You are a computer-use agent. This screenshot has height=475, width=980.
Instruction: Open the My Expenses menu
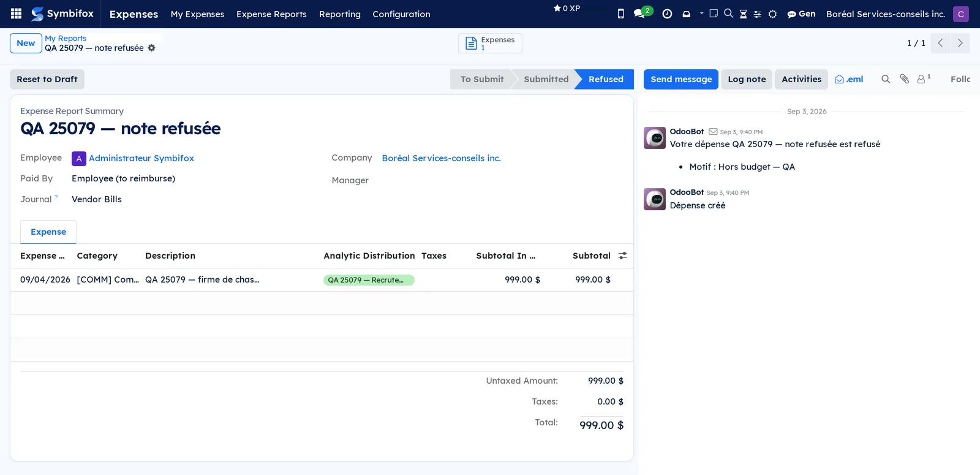click(197, 13)
